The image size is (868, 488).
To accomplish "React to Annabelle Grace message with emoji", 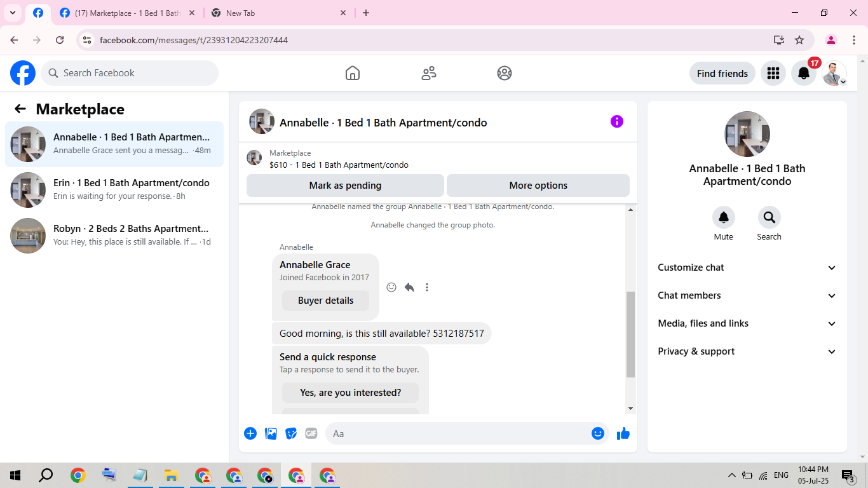I will pos(391,287).
